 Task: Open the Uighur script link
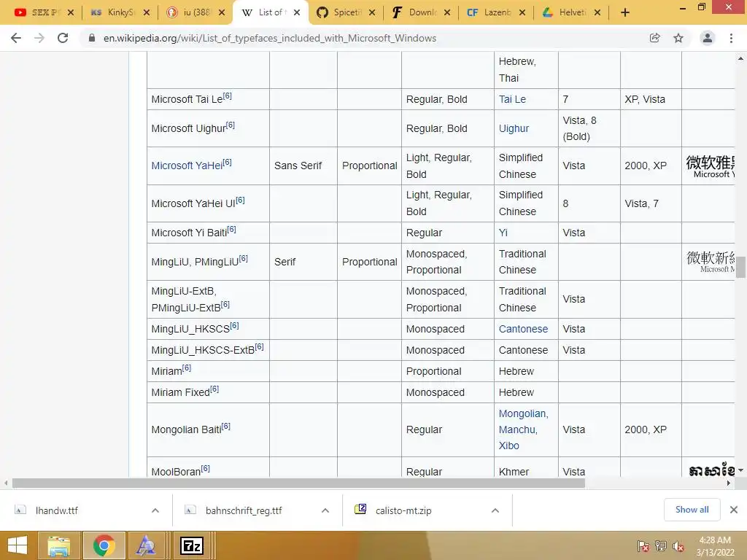point(514,128)
